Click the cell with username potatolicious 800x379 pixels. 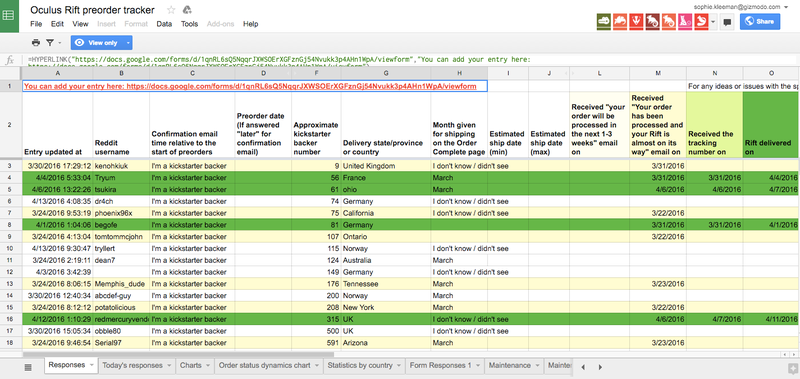click(x=121, y=307)
